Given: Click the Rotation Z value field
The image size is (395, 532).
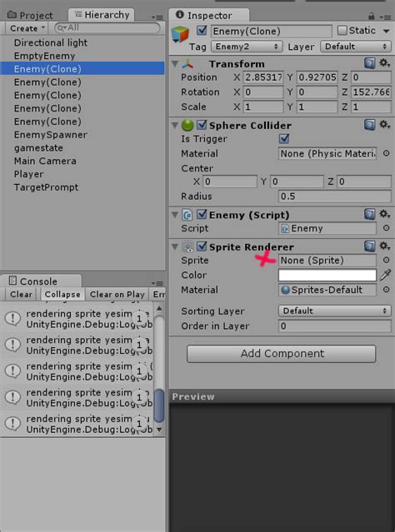Looking at the screenshot, I should (371, 92).
